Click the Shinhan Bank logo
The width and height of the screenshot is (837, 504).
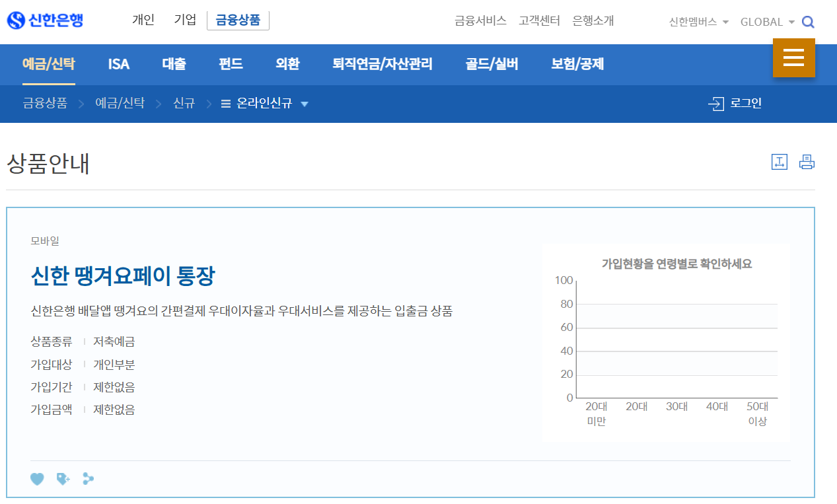[45, 20]
